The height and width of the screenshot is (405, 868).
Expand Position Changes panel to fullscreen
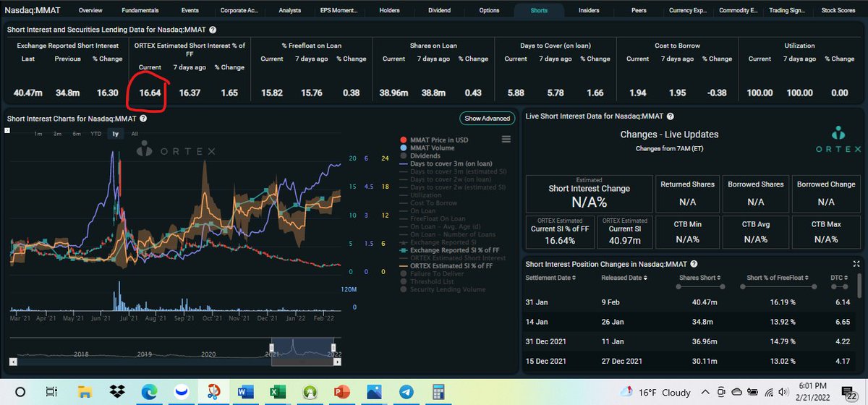[856, 265]
